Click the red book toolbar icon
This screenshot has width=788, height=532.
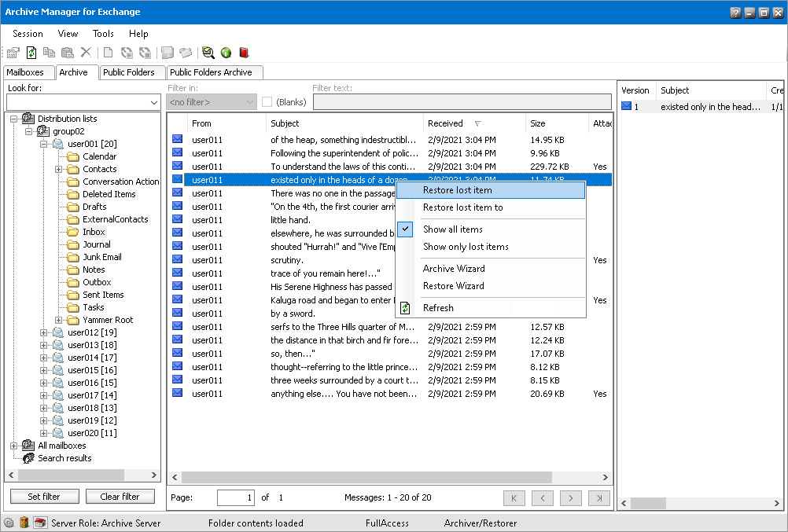tap(244, 53)
